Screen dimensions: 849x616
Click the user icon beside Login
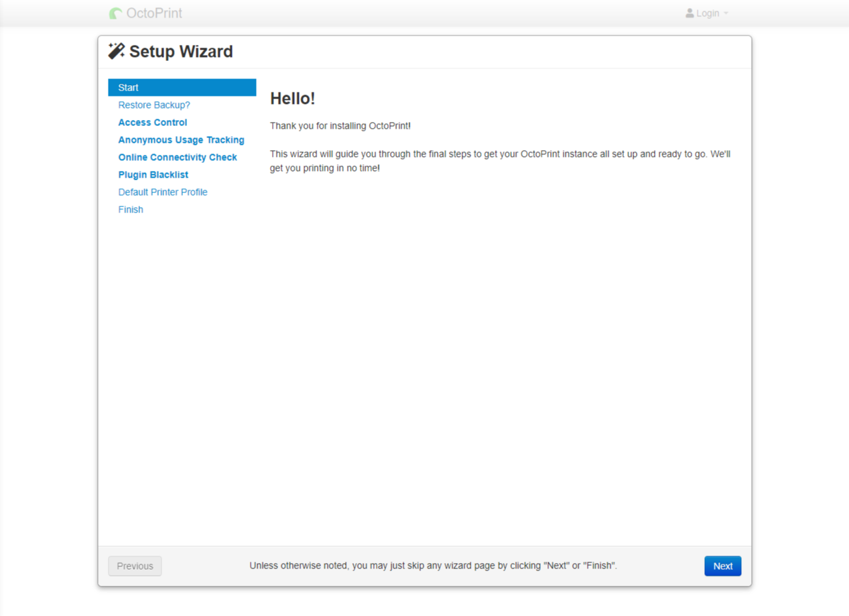690,13
